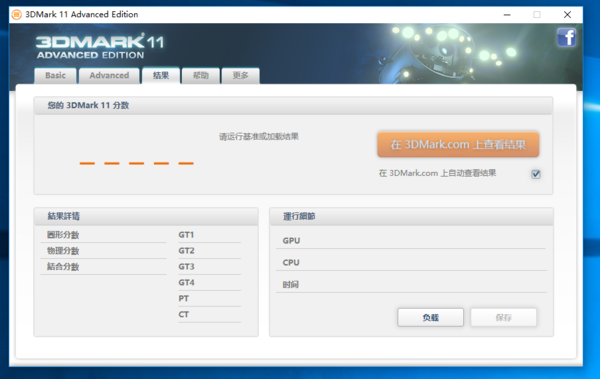Uncheck 在 3DMark.com 上自动查看结果 checkbox

pos(536,174)
